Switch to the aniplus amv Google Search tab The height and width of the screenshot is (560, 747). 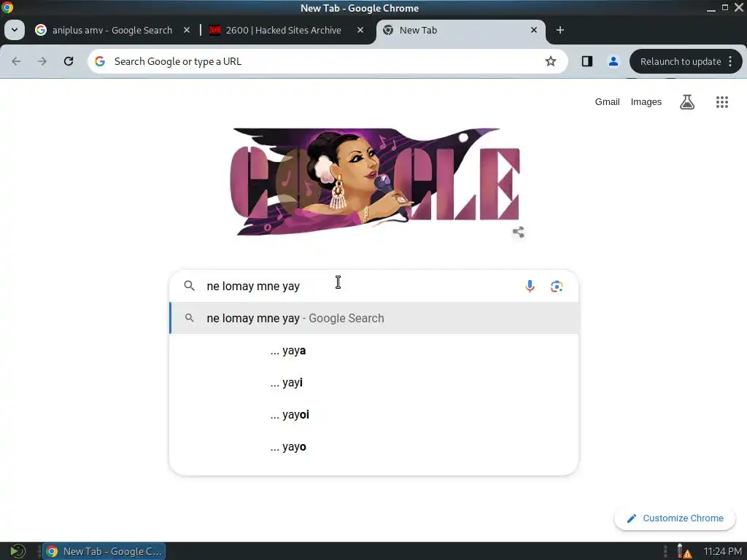112,30
